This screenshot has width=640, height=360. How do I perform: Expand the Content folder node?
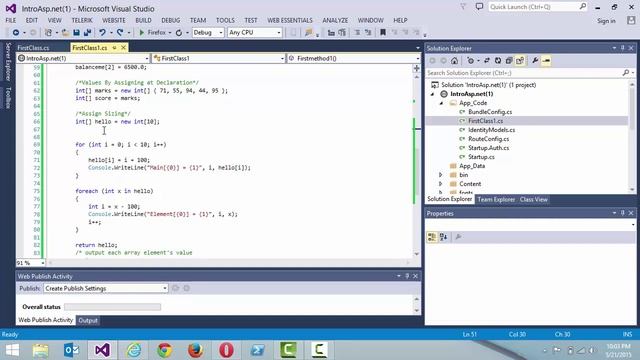pyautogui.click(x=441, y=184)
